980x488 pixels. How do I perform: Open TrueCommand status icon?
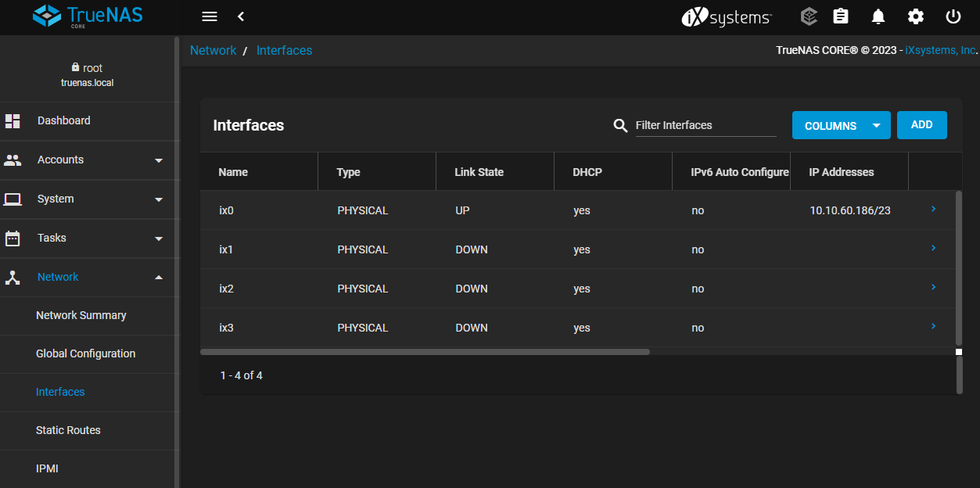pos(809,16)
